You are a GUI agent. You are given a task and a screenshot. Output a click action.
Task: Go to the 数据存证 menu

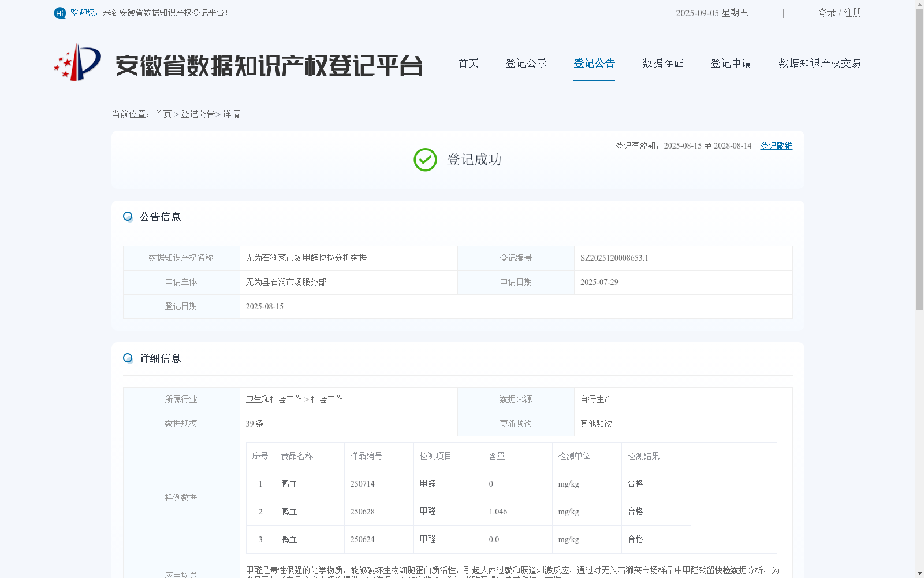click(x=663, y=63)
